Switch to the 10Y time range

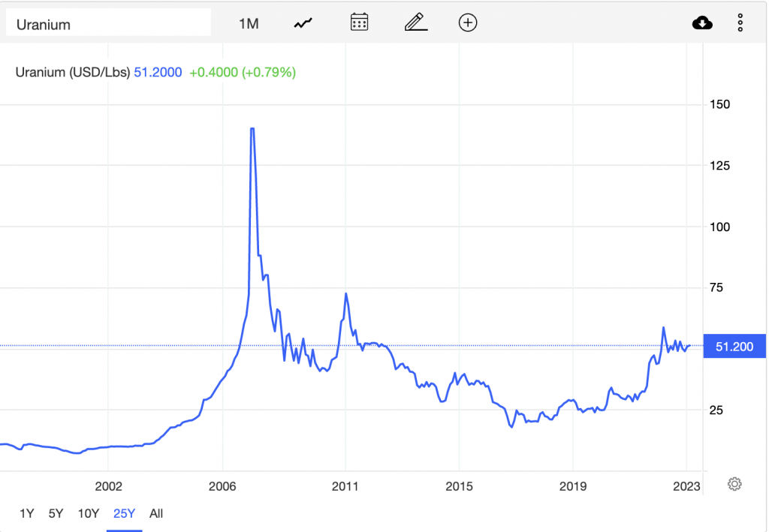(x=89, y=513)
